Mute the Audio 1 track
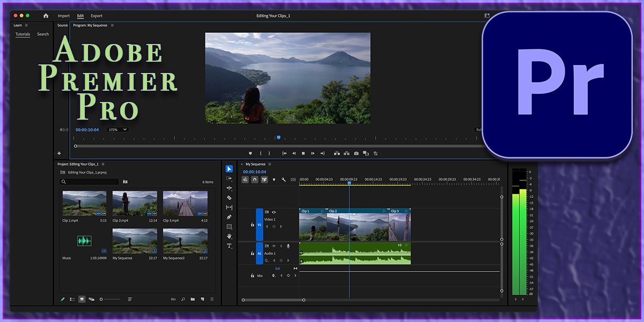 tap(274, 246)
